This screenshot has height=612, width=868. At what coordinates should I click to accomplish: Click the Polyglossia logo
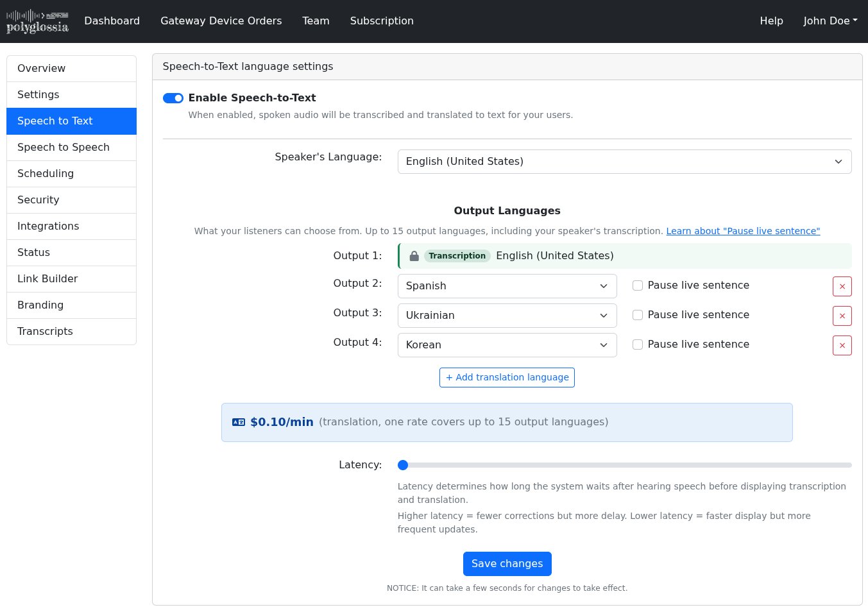37,21
